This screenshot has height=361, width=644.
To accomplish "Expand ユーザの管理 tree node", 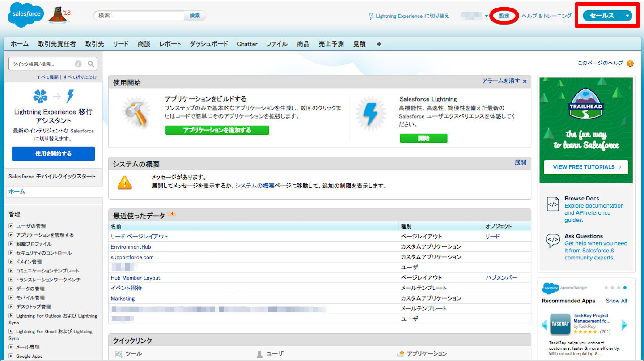I will pyautogui.click(x=11, y=226).
